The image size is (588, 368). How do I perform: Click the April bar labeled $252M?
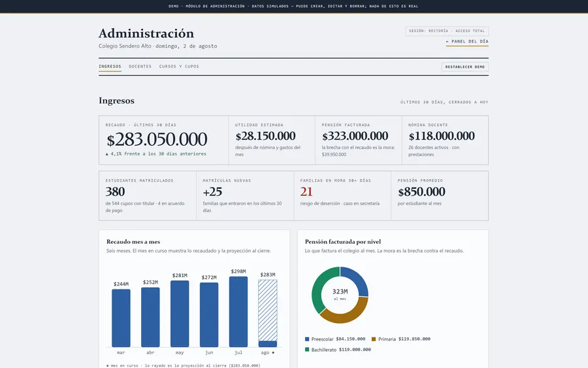point(150,317)
